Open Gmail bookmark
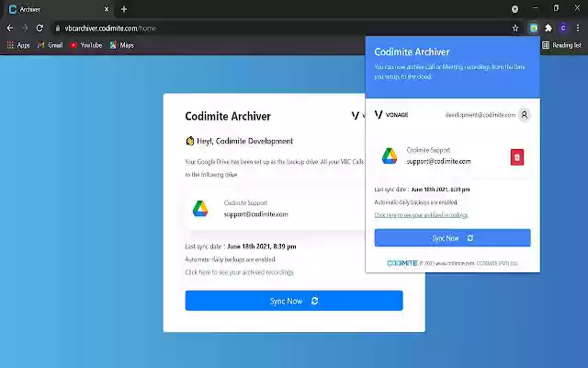Viewport: 588px width, 368px height. tap(50, 45)
